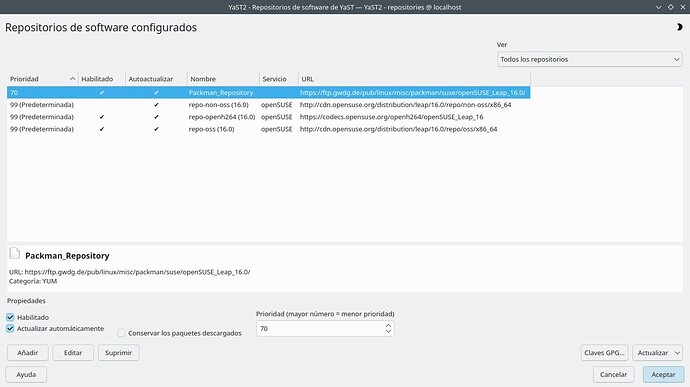Decrease priority with the down arrow
This screenshot has width=690, height=387.
click(388, 331)
